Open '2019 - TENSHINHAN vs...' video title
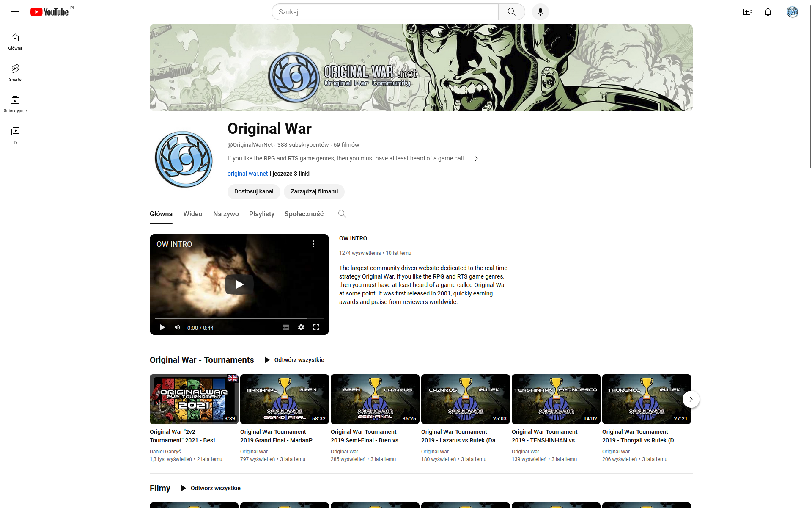The image size is (812, 508). [x=546, y=436]
